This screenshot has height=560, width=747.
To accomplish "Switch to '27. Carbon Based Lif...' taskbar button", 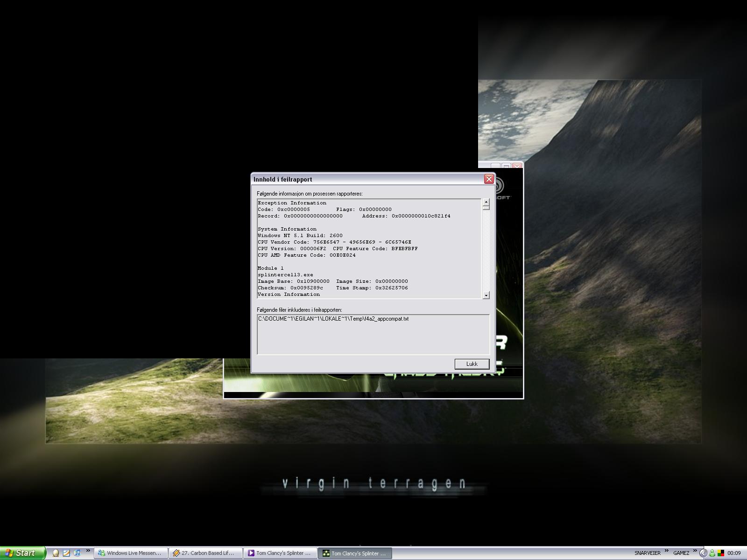I will click(205, 553).
